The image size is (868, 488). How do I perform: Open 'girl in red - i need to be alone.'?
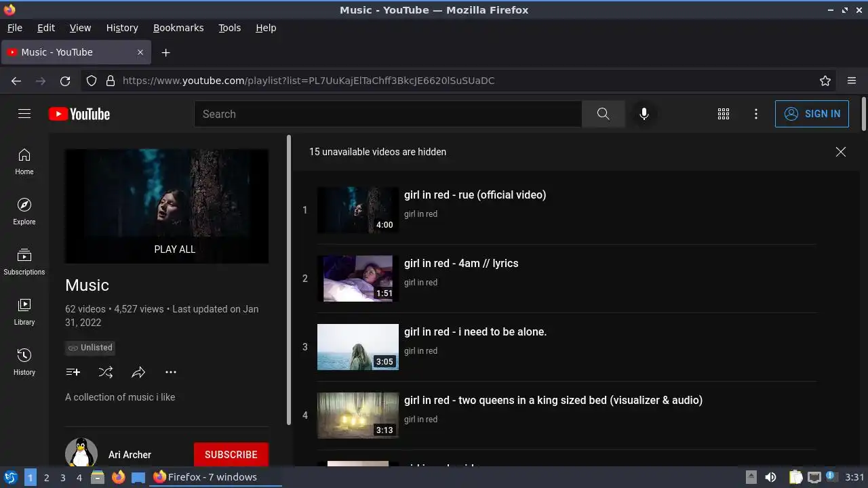[475, 331]
